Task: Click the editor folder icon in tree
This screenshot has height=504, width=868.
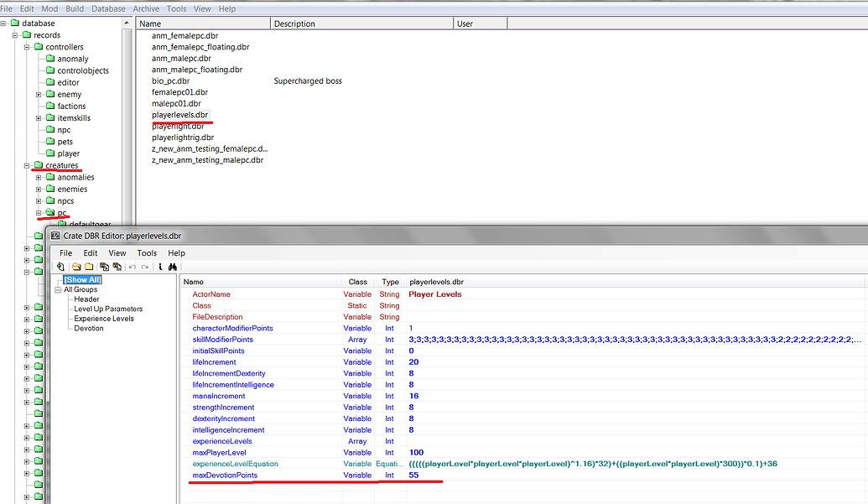Action: pos(50,83)
